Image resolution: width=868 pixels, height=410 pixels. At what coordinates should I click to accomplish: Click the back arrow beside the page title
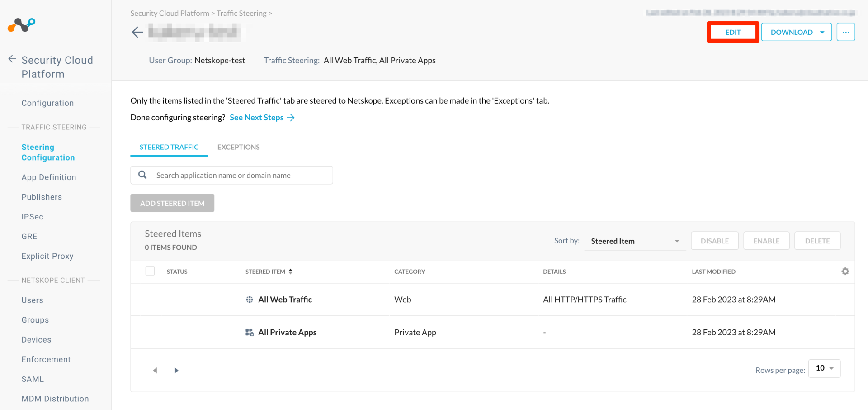pyautogui.click(x=137, y=32)
